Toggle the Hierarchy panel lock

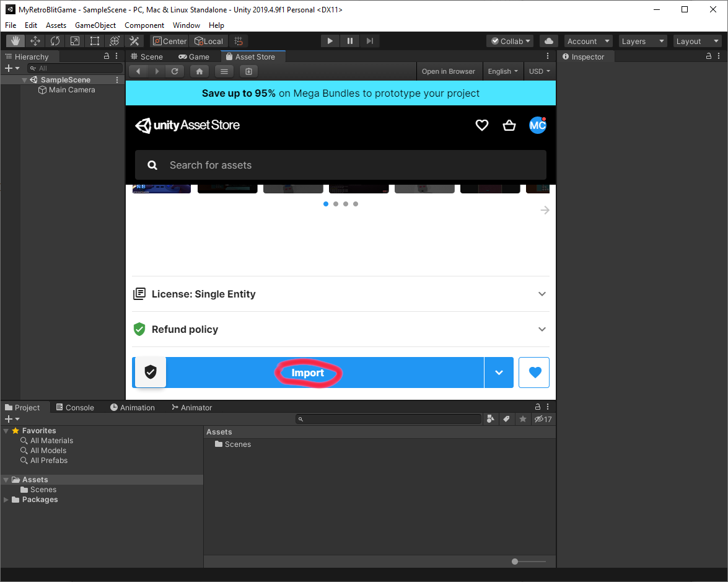107,56
